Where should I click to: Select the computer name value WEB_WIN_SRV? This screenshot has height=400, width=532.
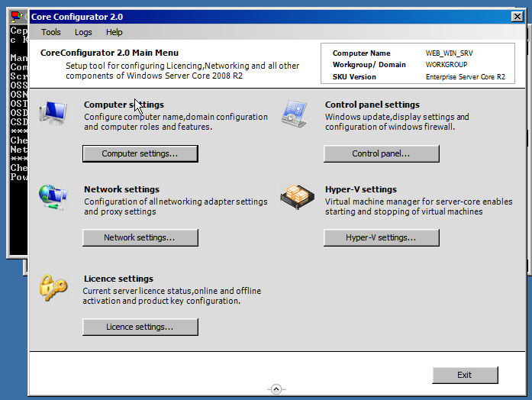(450, 53)
